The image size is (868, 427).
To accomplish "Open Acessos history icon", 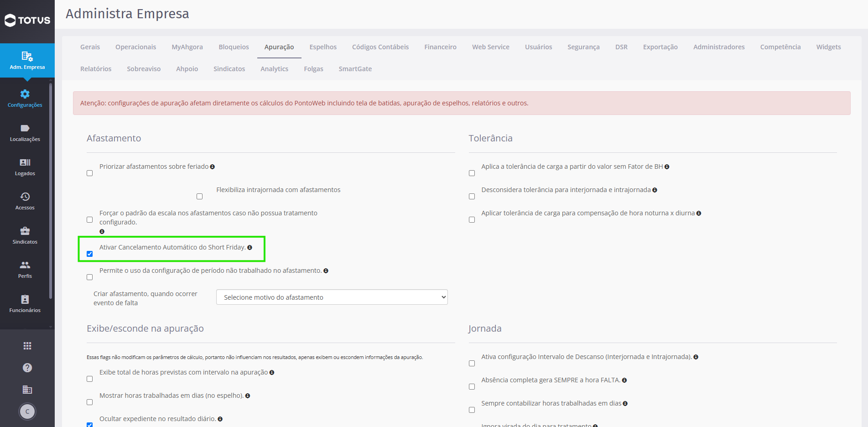I will coord(25,197).
